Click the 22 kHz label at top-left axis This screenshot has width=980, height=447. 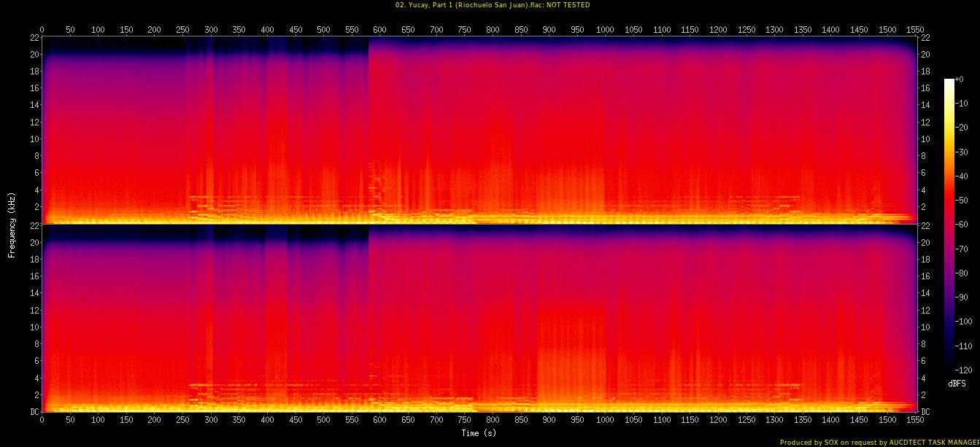pyautogui.click(x=35, y=38)
